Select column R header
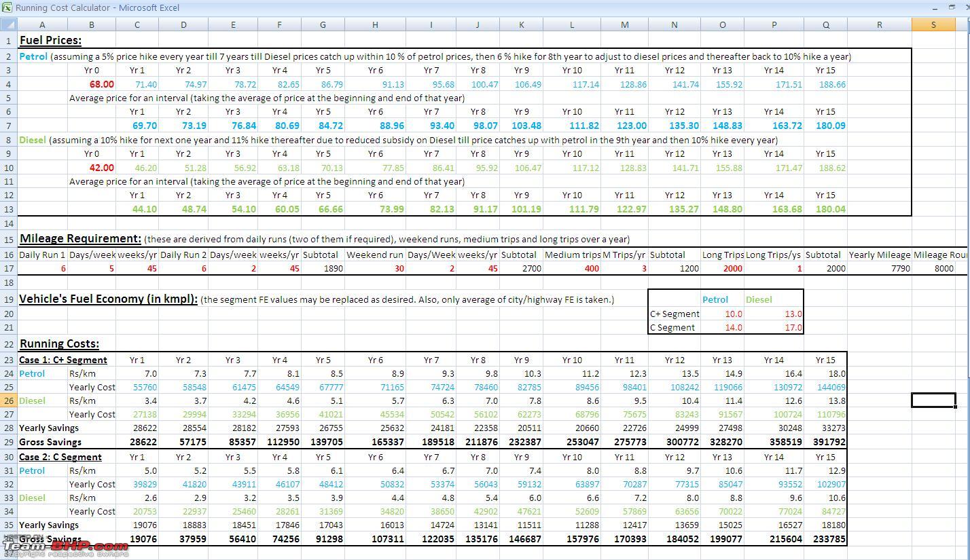The height and width of the screenshot is (560, 970). point(879,25)
